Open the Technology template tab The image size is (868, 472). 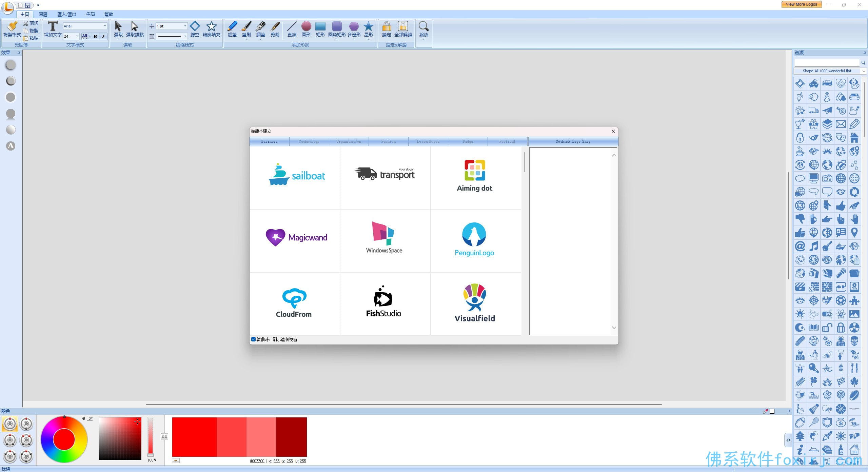(x=309, y=141)
